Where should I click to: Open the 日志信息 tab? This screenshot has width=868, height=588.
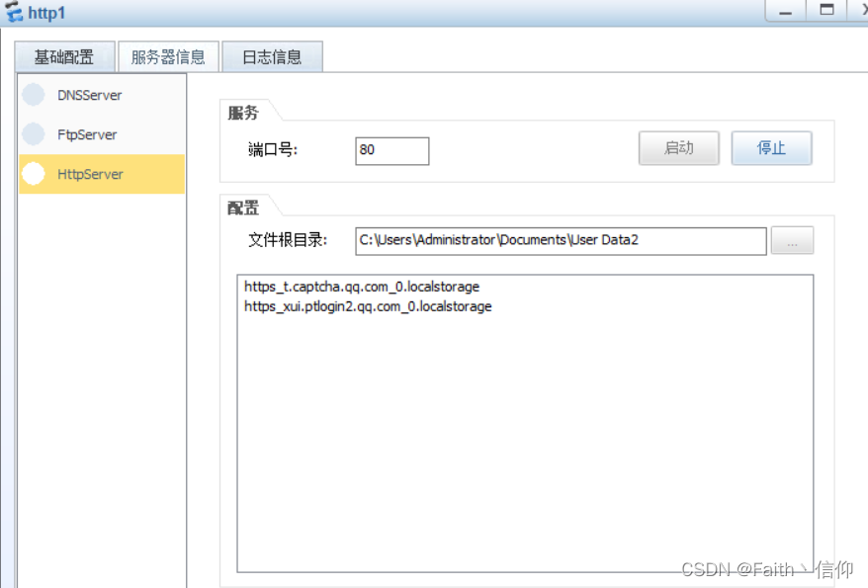pyautogui.click(x=272, y=57)
